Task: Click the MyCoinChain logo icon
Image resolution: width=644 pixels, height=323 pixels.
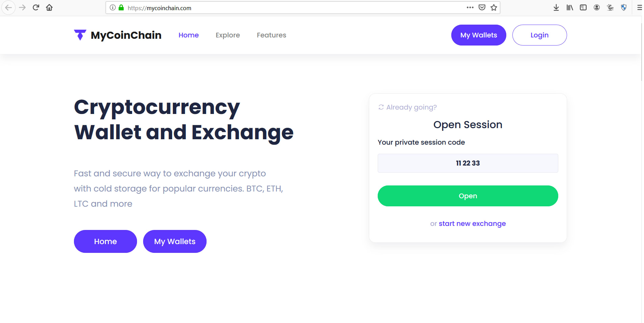Action: (80, 35)
